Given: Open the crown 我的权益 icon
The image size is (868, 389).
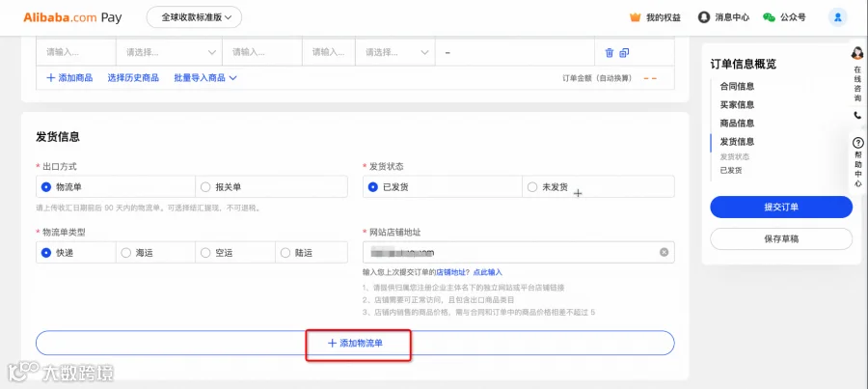Looking at the screenshot, I should pos(635,17).
